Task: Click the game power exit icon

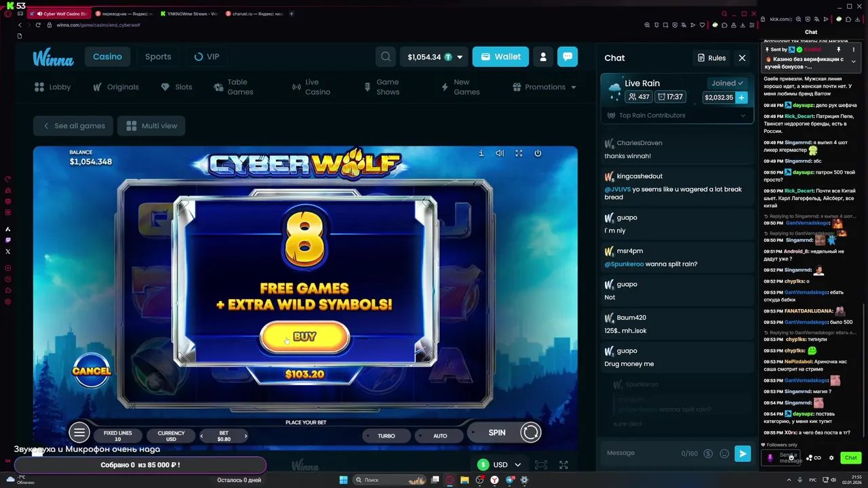Action: (538, 153)
